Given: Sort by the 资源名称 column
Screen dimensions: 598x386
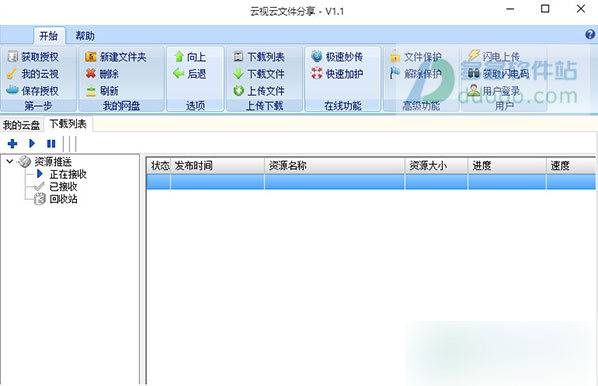Looking at the screenshot, I should coord(334,166).
